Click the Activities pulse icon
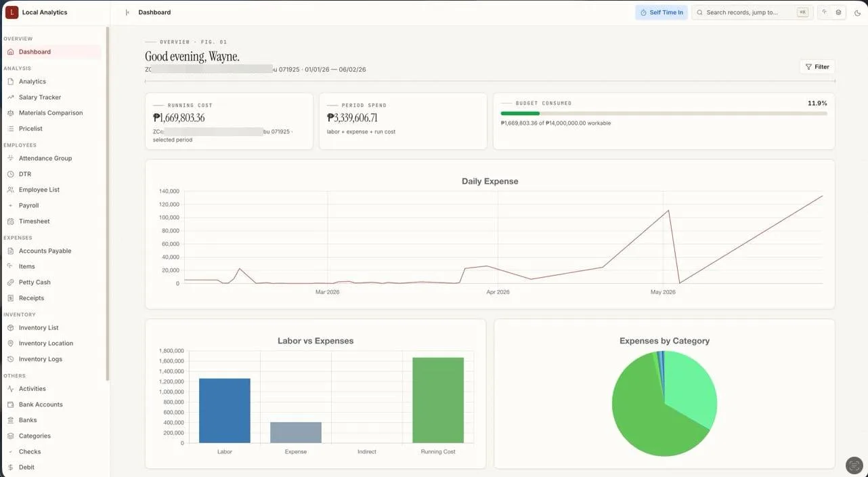 11,389
